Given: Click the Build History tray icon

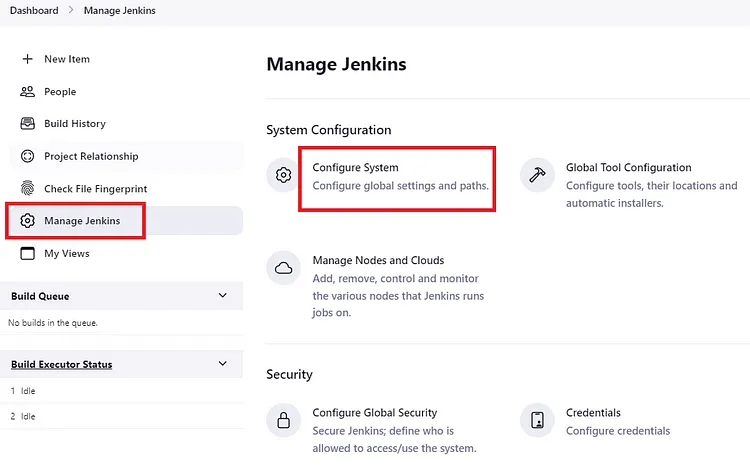Looking at the screenshot, I should click(x=28, y=124).
